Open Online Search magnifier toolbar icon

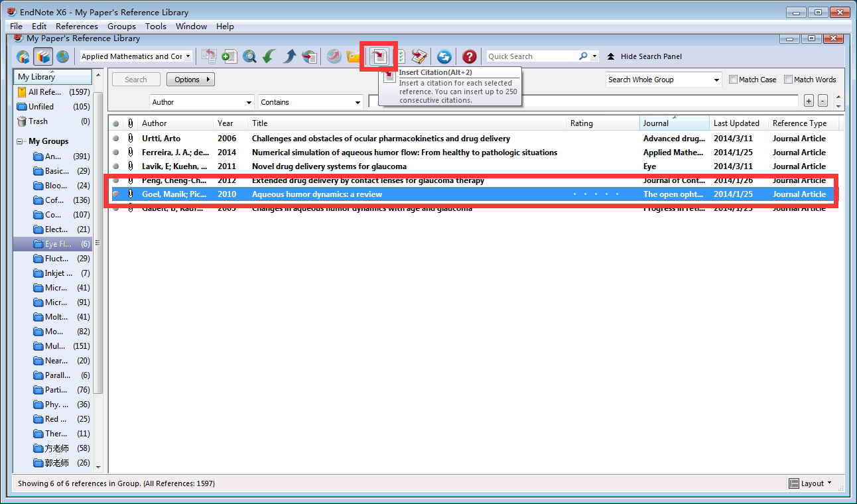[x=249, y=56]
